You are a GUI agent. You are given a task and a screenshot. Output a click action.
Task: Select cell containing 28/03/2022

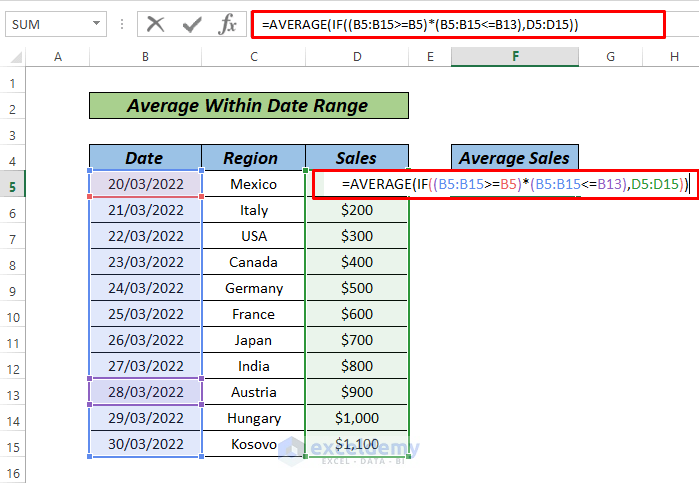(x=145, y=392)
